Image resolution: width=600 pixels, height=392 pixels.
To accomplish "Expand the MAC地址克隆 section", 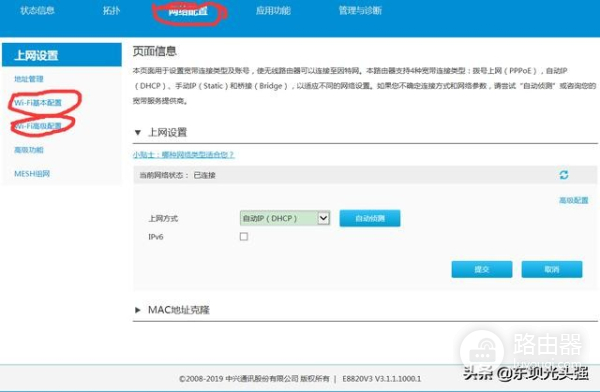I will point(138,310).
